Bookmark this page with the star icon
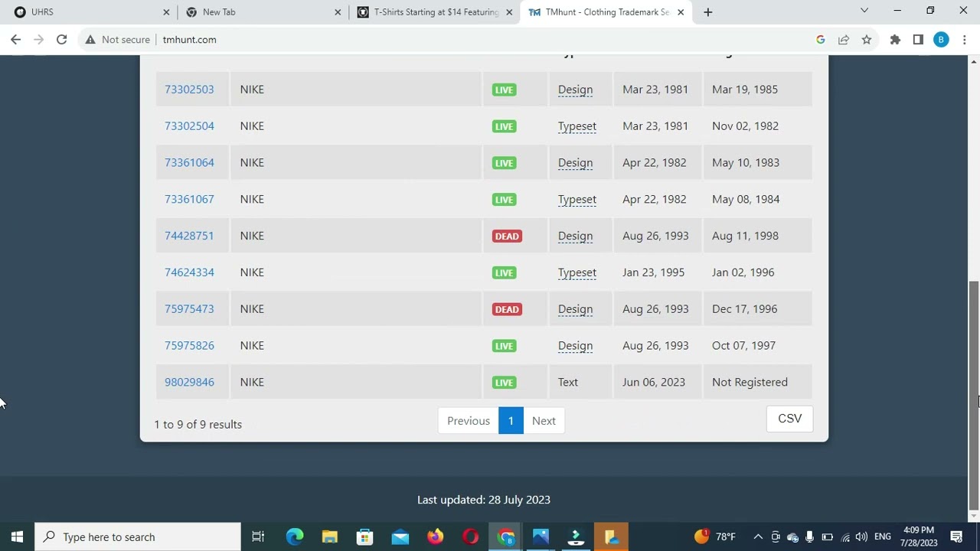Viewport: 980px width, 551px height. 867,40
